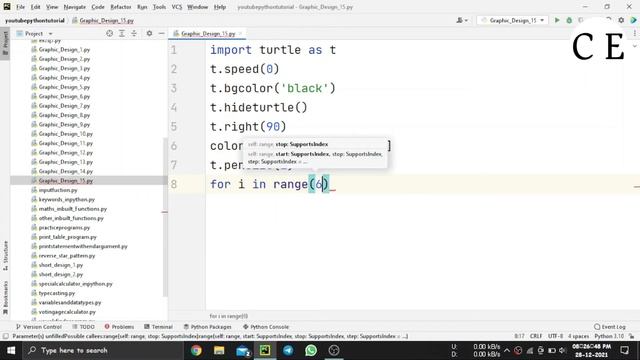Image resolution: width=640 pixels, height=360 pixels.
Task: Open the Event Log
Action: (610, 327)
